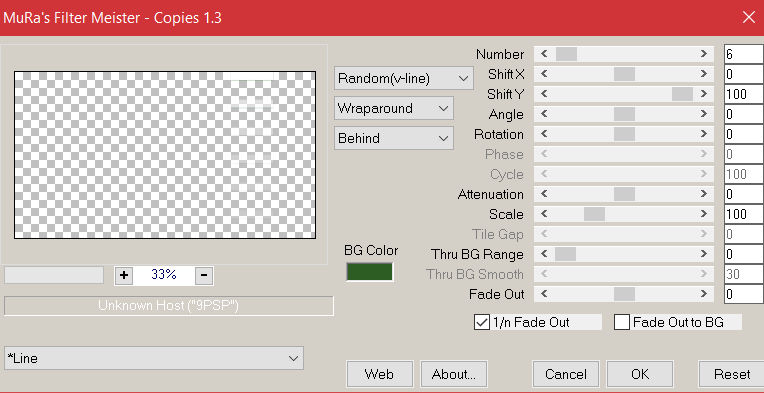The height and width of the screenshot is (393, 764).
Task: Click the Reset button
Action: [x=732, y=374]
